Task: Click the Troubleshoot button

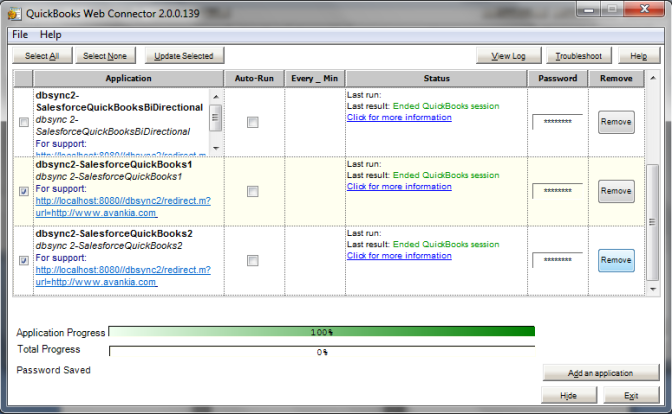Action: pyautogui.click(x=579, y=56)
